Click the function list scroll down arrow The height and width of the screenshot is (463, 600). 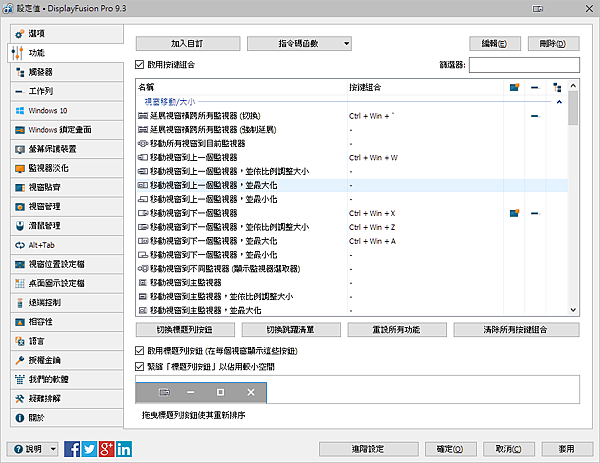point(573,310)
